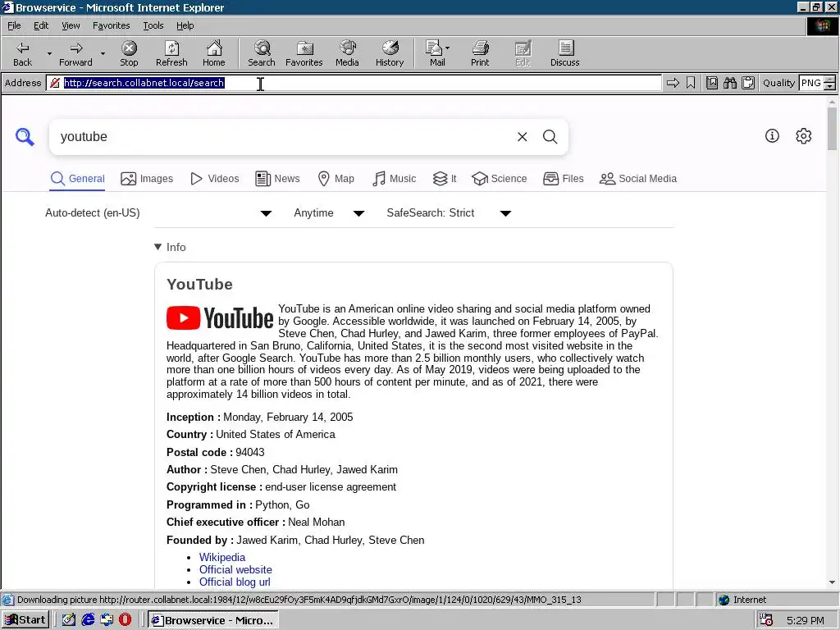
Task: Open the language Auto-detect dropdown
Action: [x=158, y=213]
